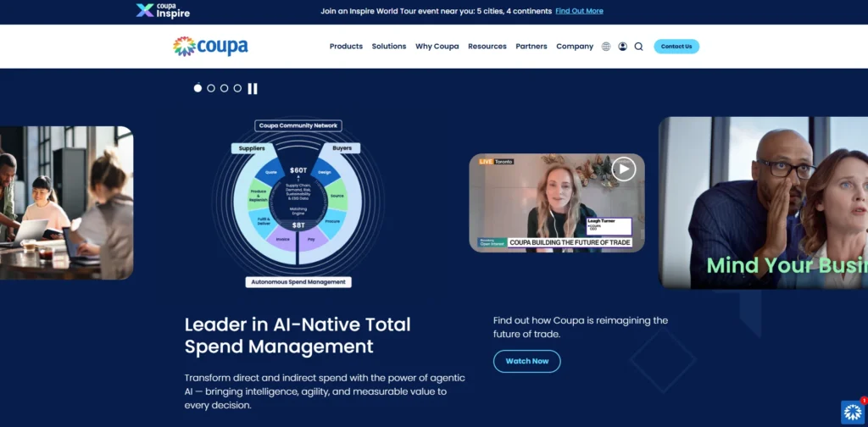
Task: Click the Quote segment of the wheel
Action: tap(270, 172)
